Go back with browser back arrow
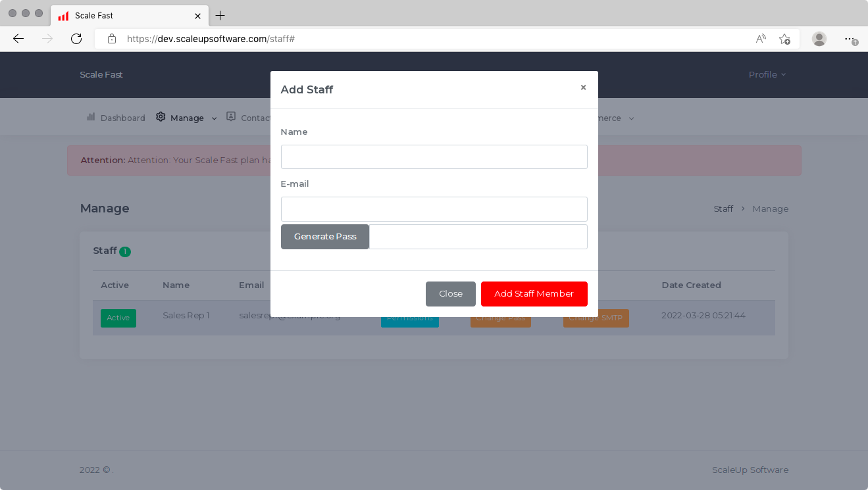Viewport: 868px width, 490px height. (18, 39)
